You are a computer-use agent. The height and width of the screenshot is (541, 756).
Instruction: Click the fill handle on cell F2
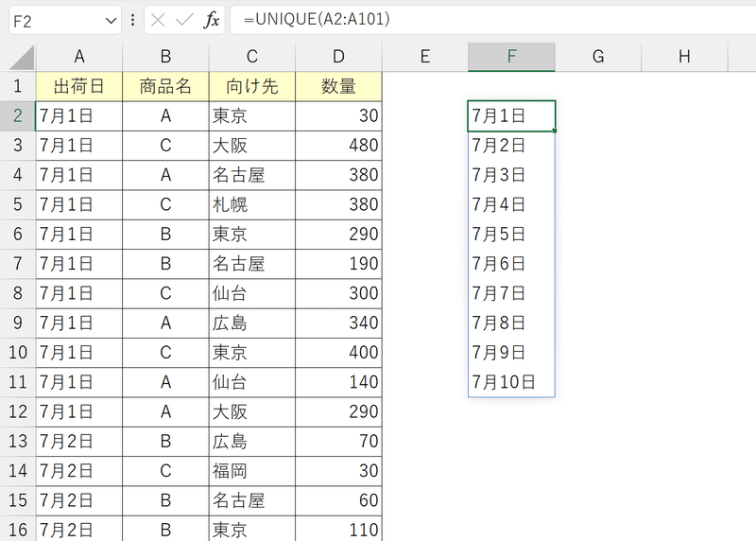coord(555,131)
